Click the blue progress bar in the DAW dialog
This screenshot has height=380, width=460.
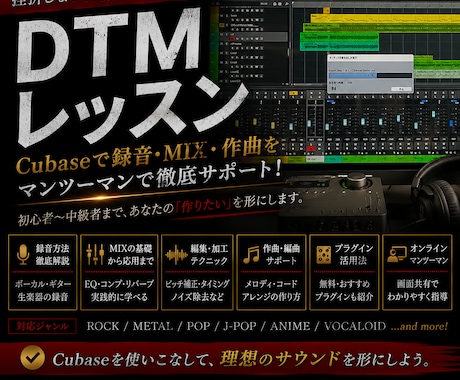coord(353,75)
